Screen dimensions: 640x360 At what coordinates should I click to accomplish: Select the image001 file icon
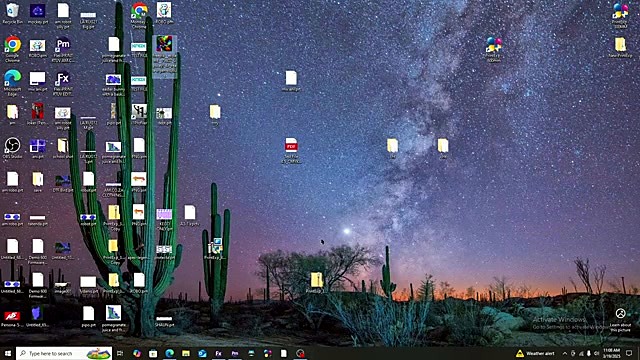[x=62, y=287]
